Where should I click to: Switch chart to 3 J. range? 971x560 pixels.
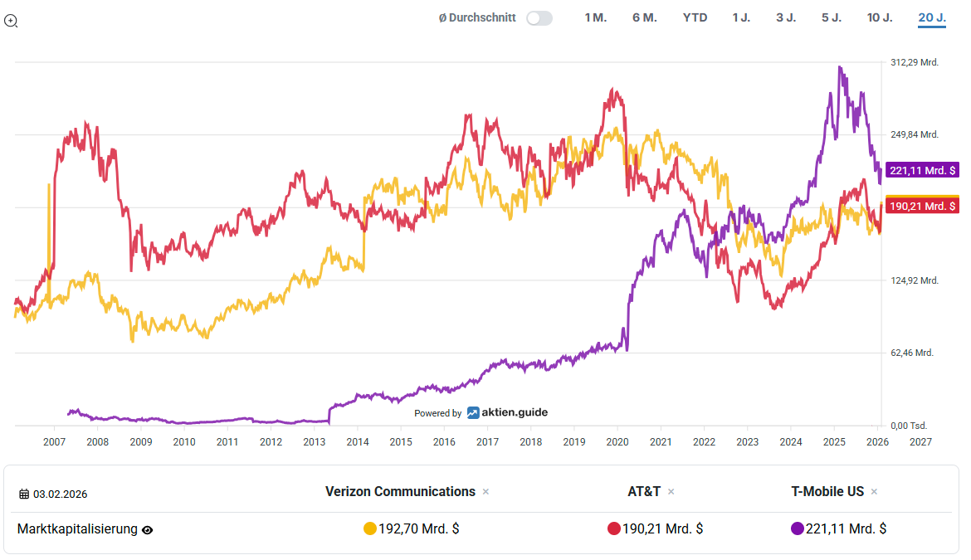pos(785,17)
